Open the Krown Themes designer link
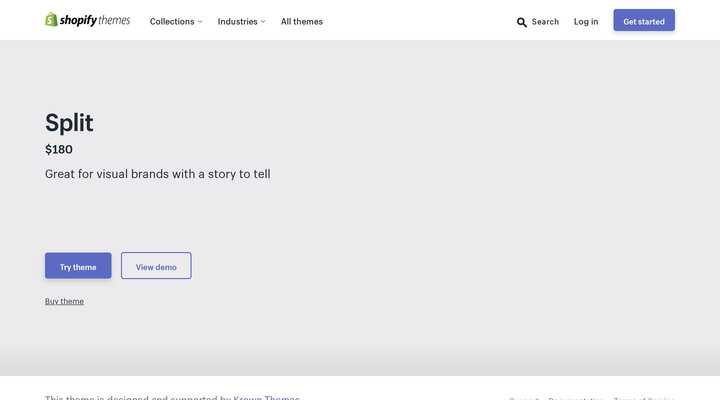The image size is (720, 400). point(266,397)
